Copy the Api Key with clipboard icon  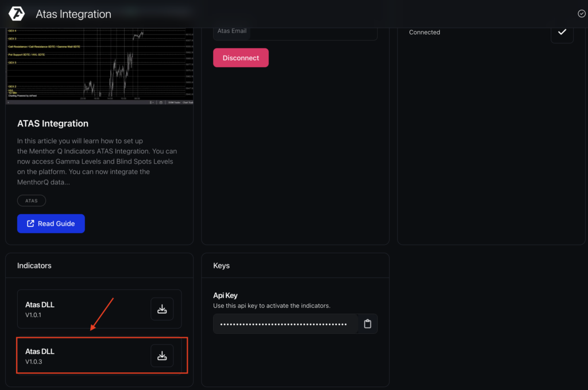(367, 323)
